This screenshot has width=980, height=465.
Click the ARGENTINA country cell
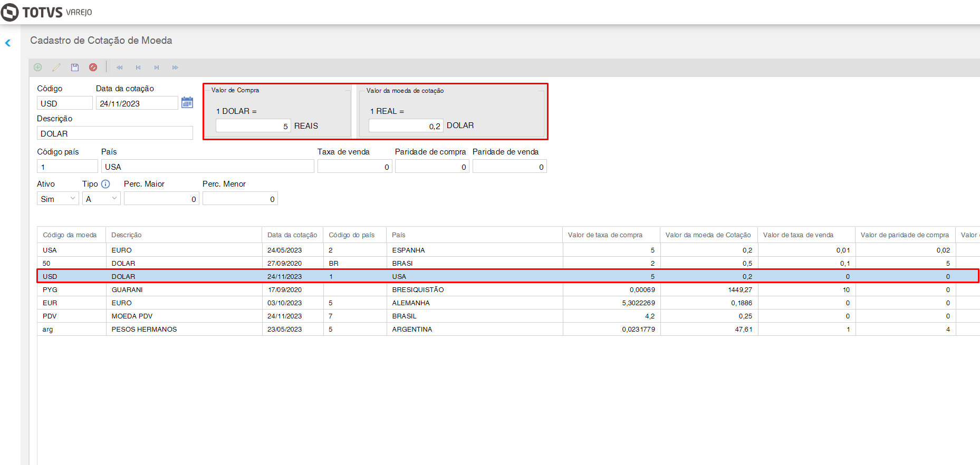475,329
